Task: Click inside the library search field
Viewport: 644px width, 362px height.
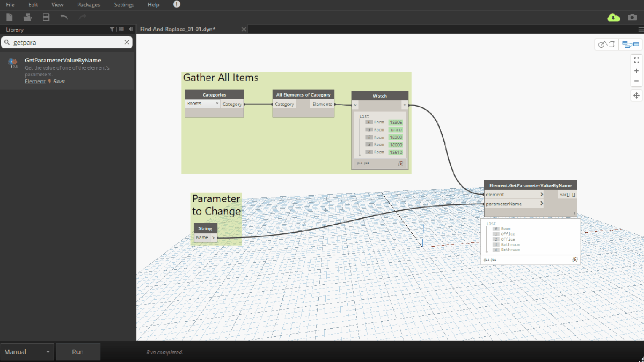Action: (64, 42)
